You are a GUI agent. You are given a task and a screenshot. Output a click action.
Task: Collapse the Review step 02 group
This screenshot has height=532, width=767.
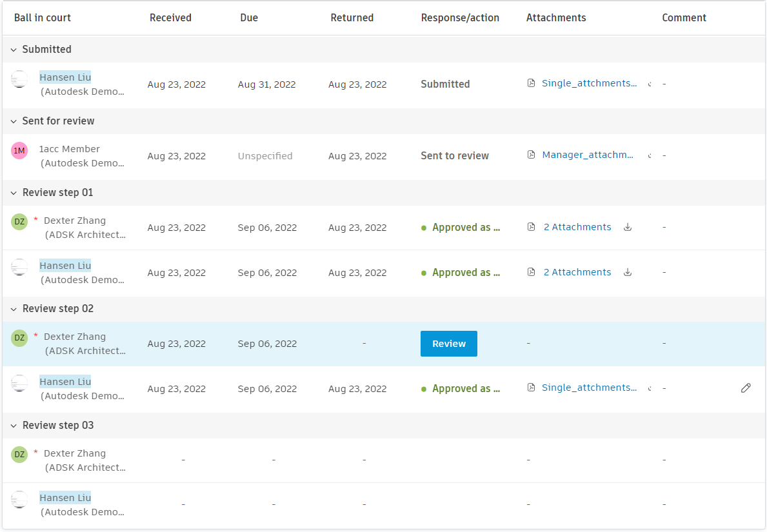(x=14, y=309)
